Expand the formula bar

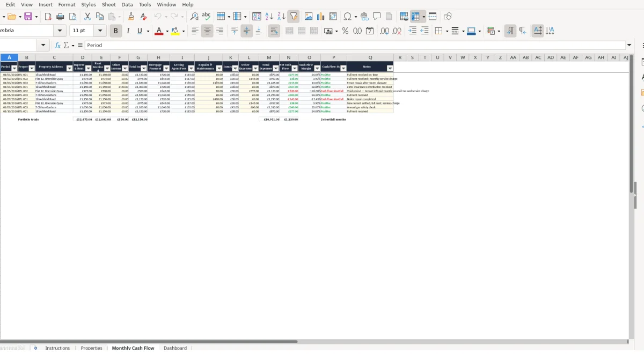point(630,46)
